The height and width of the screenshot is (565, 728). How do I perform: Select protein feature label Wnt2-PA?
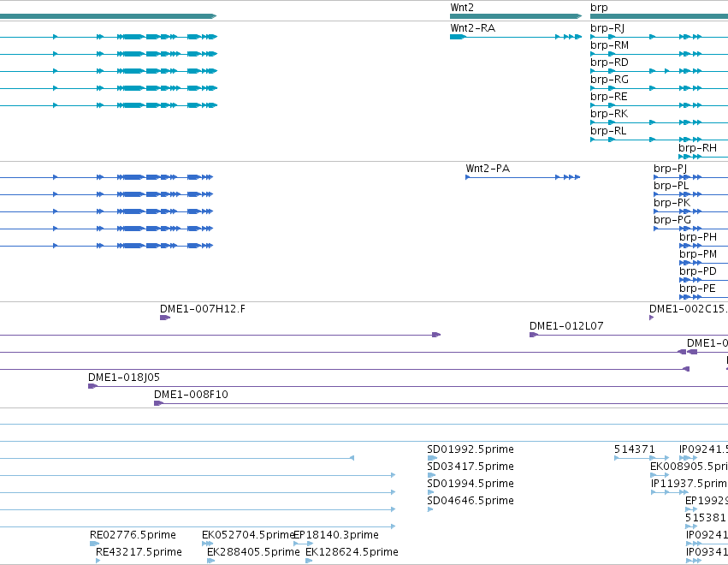point(488,168)
